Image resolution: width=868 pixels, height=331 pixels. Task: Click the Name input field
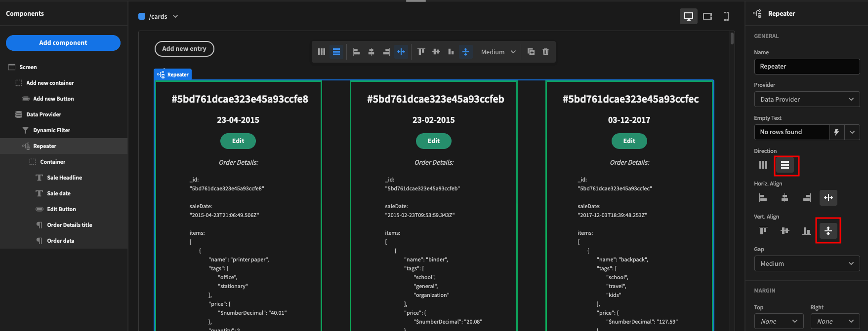pyautogui.click(x=807, y=67)
